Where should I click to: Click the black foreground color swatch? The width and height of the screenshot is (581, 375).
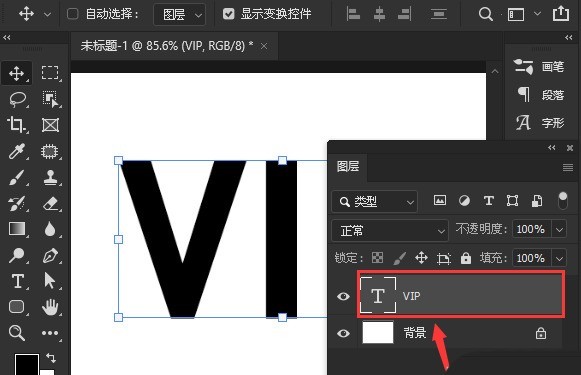click(27, 364)
